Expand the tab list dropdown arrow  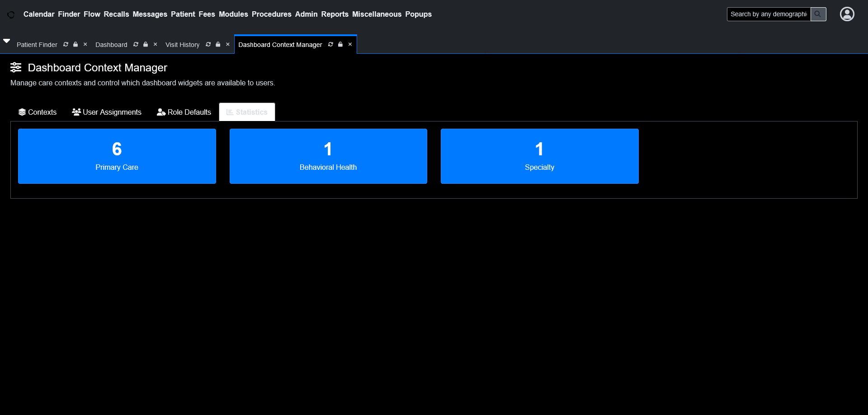[7, 41]
